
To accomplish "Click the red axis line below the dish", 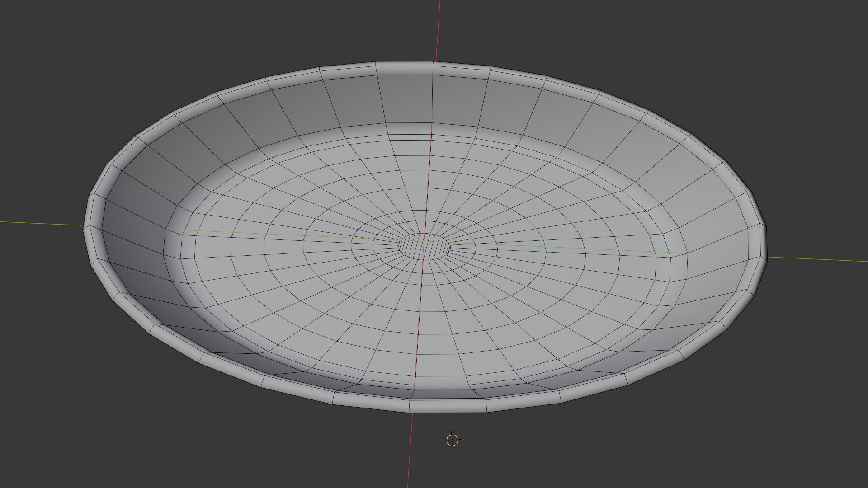I will click(x=410, y=450).
